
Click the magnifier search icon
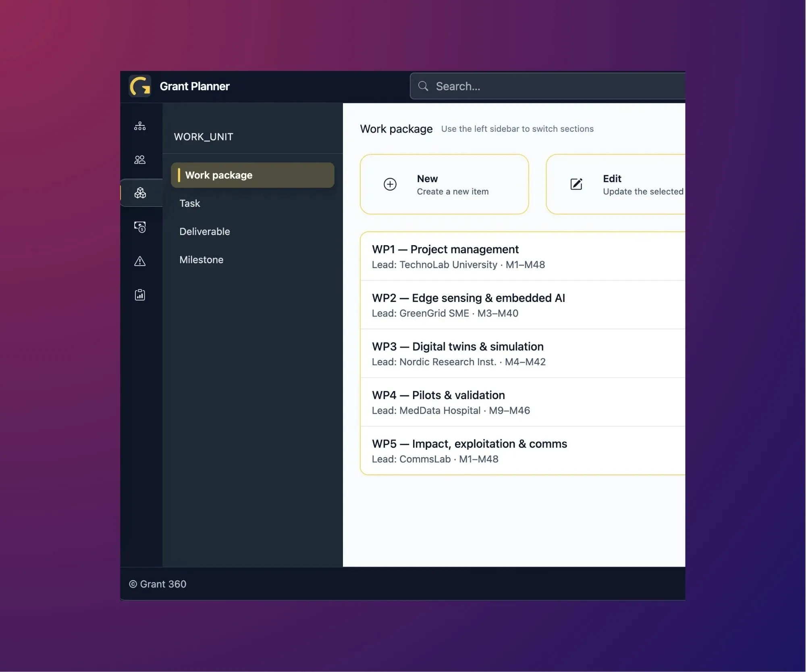(x=423, y=86)
